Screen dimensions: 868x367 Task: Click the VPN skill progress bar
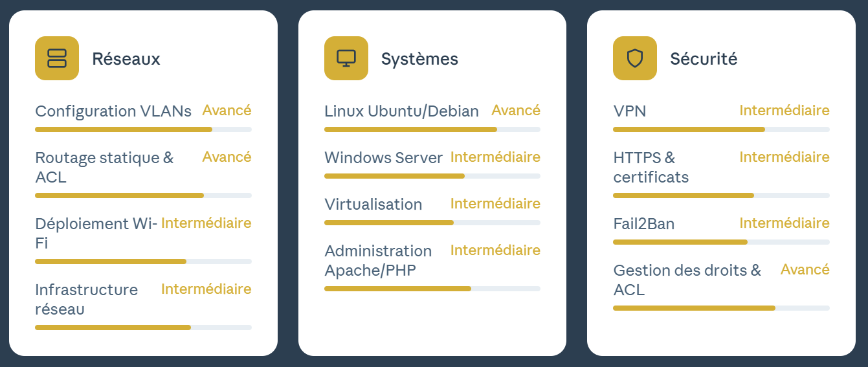[x=720, y=129]
